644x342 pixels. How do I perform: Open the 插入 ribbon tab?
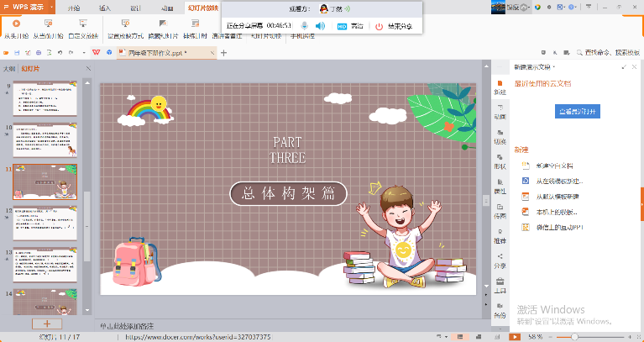point(104,7)
